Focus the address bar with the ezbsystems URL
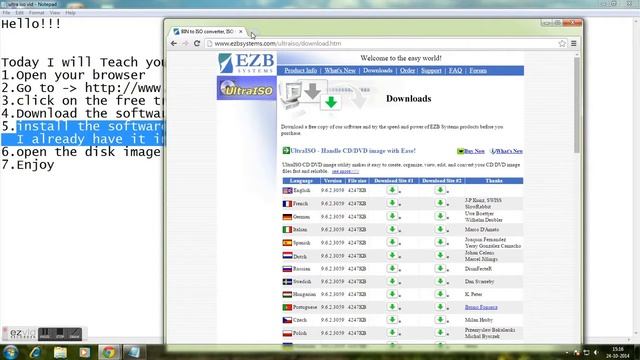This screenshot has height=360, width=640. tap(382, 43)
